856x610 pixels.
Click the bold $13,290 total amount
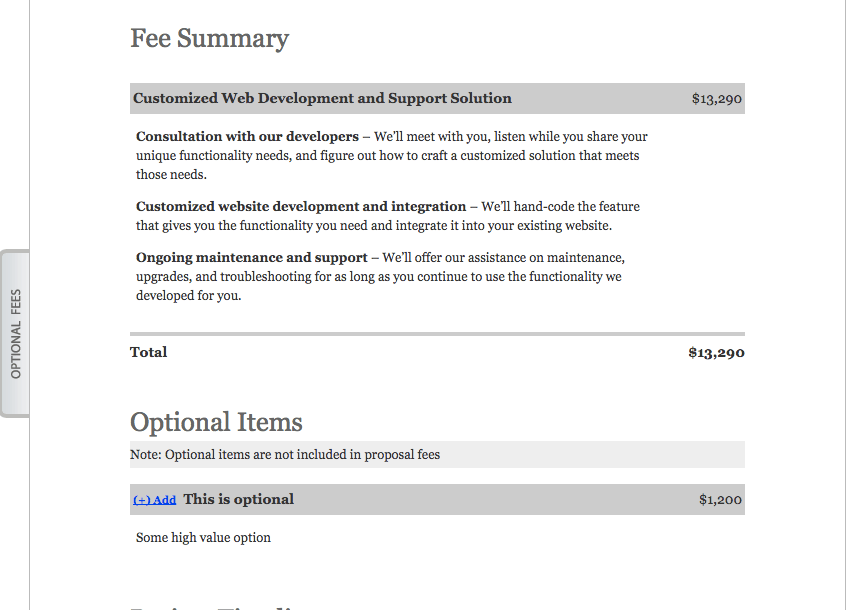[x=716, y=352]
